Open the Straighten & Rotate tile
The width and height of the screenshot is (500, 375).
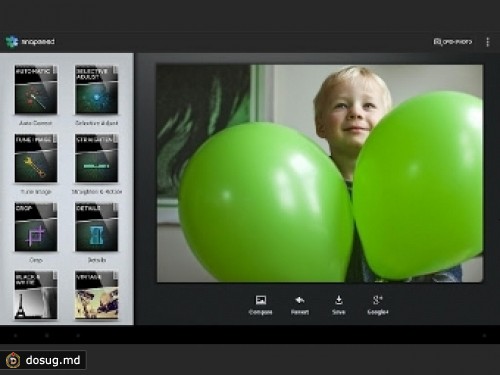96,158
